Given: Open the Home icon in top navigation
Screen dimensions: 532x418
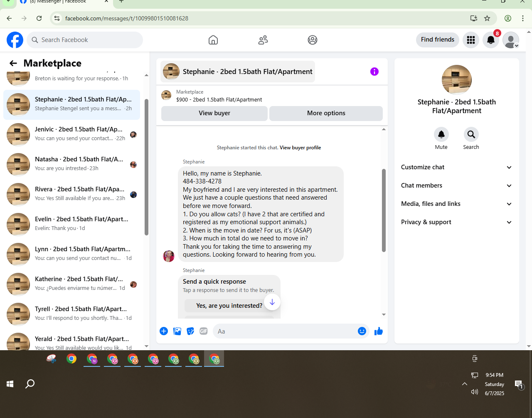Looking at the screenshot, I should [x=213, y=40].
